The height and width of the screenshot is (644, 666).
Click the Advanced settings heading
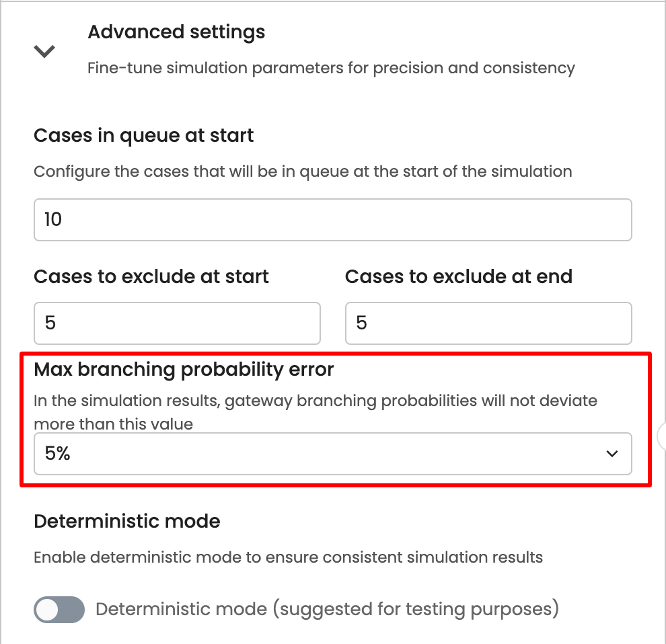click(x=176, y=32)
